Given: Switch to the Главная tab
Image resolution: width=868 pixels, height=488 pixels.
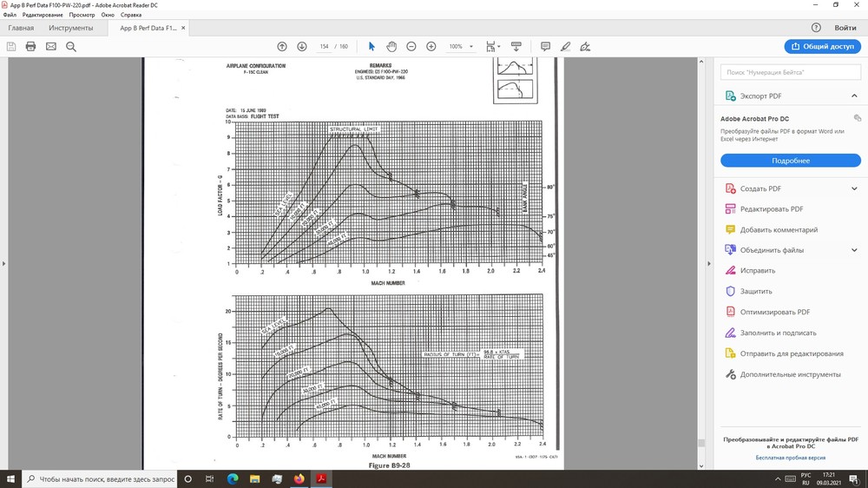Looking at the screenshot, I should (21, 28).
